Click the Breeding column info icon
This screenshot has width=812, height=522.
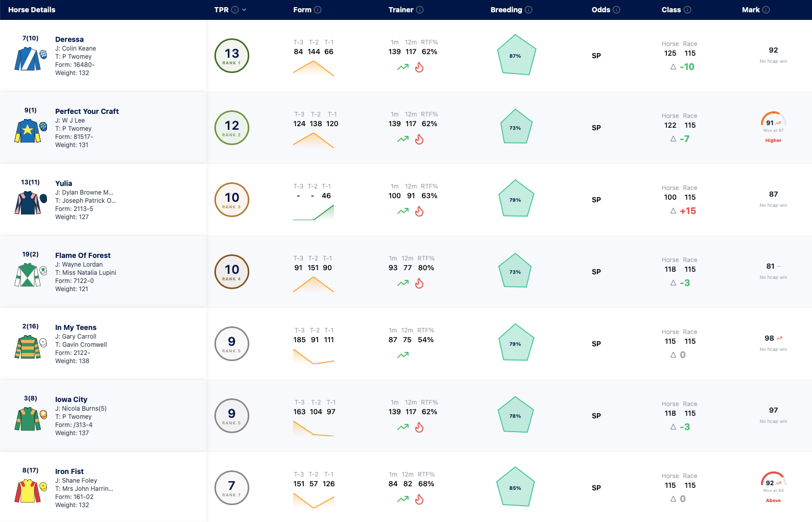529,10
